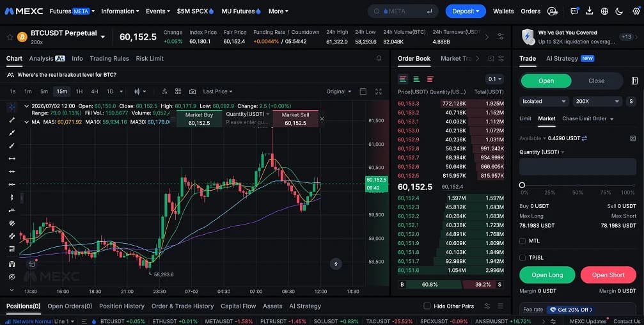Expand the Chase Limit Order dropdown
The image size is (644, 325).
(588, 118)
